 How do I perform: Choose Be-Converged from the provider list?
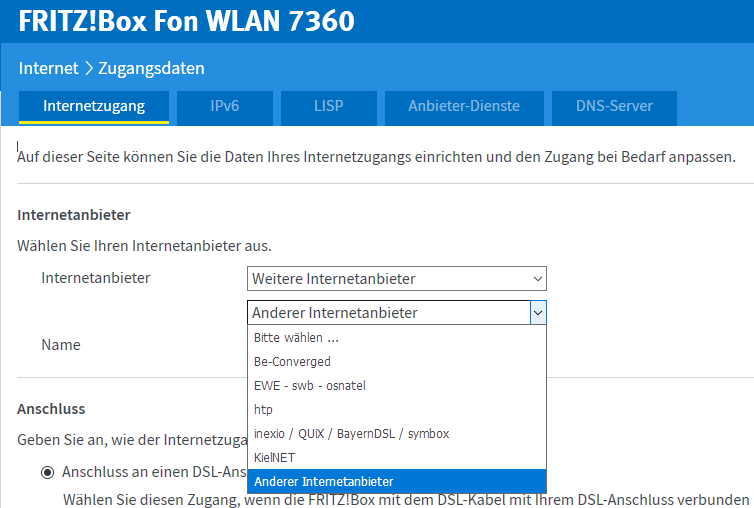(397, 362)
